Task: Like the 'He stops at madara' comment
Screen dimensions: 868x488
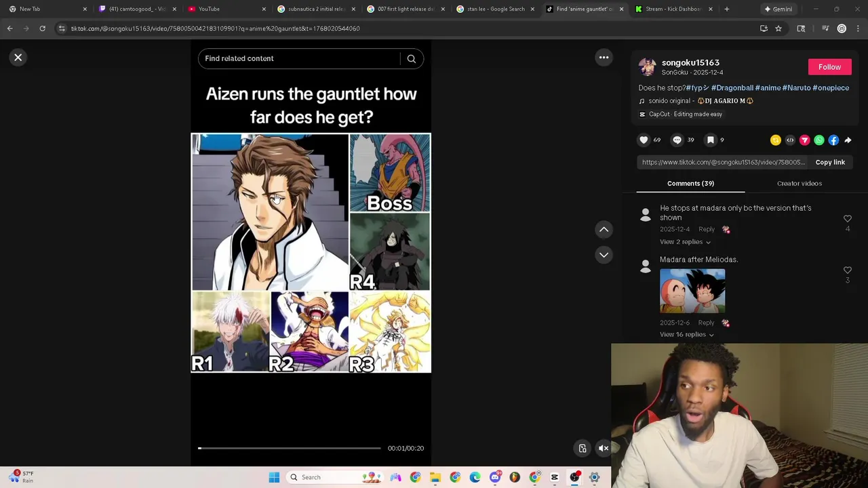Action: coord(848,219)
